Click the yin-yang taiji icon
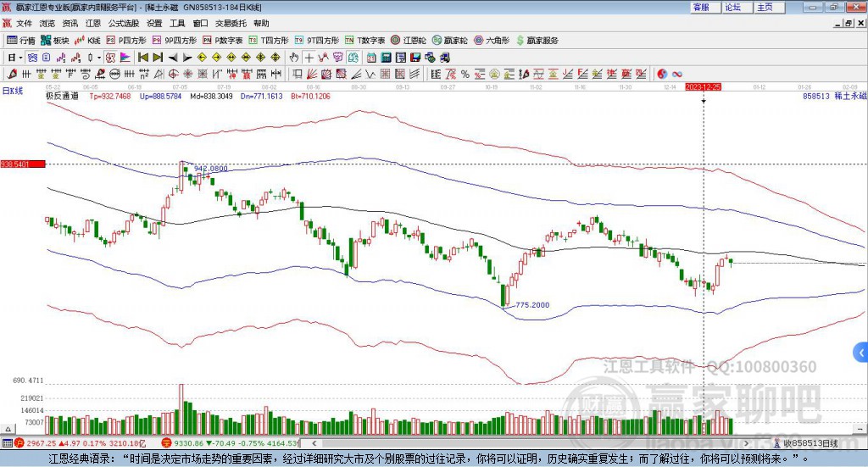This screenshot has width=868, height=467. point(662,74)
